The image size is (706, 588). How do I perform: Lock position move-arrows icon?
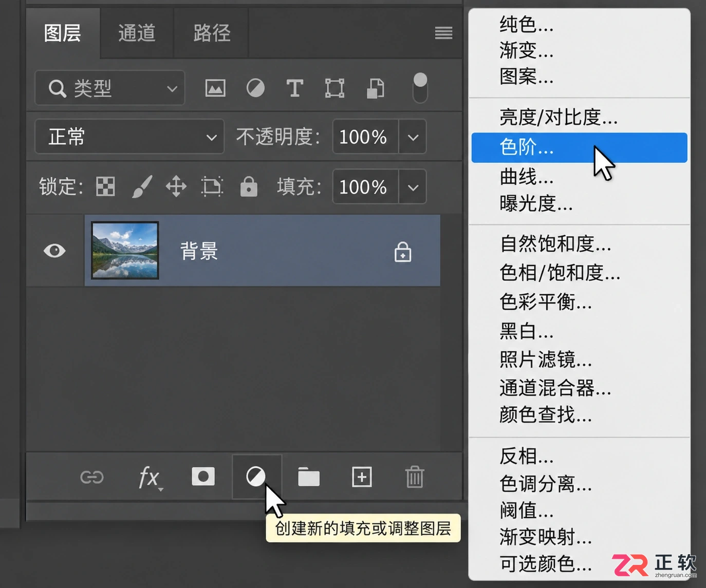[176, 186]
